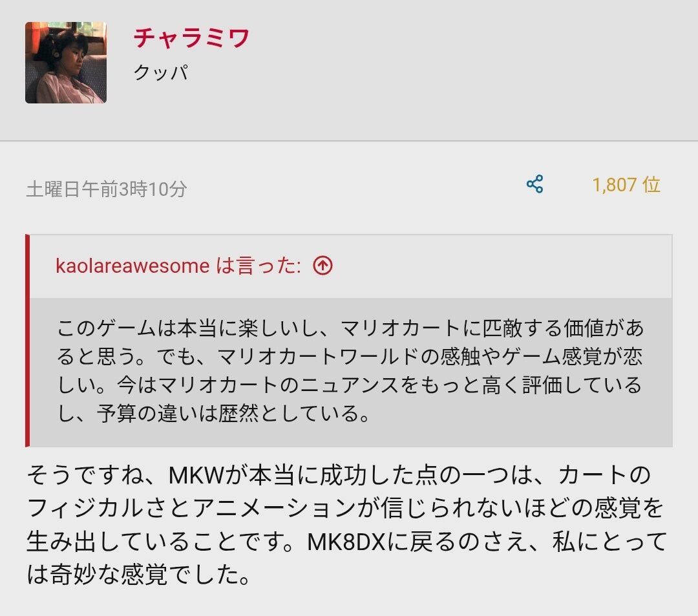
Task: Open the チャラミワ username profile link
Action: [191, 38]
